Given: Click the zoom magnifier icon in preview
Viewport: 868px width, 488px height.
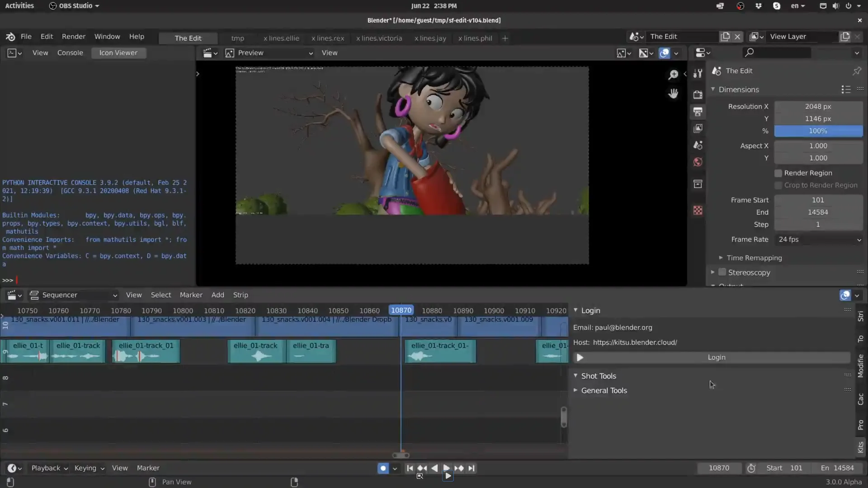Looking at the screenshot, I should (673, 75).
